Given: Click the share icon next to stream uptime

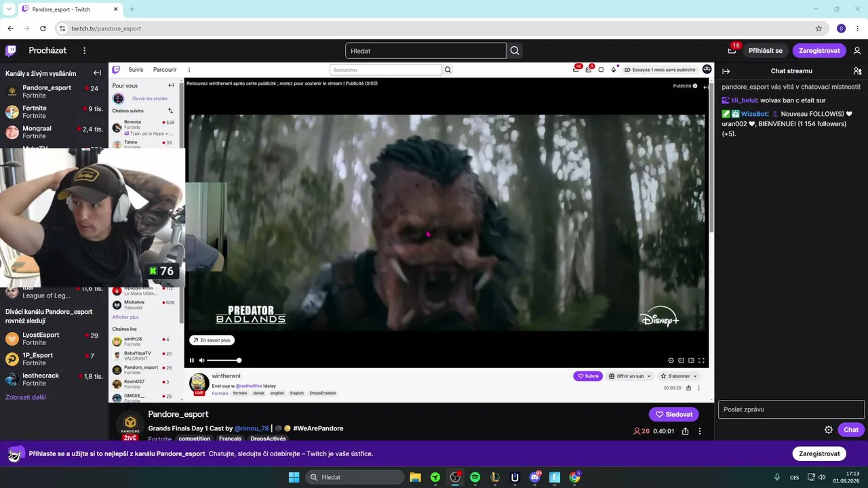Looking at the screenshot, I should tap(686, 431).
